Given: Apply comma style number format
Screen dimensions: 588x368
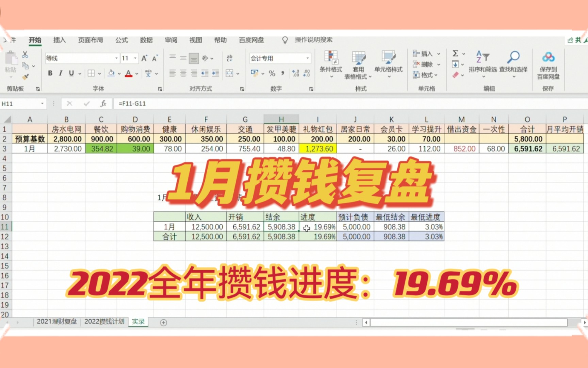Looking at the screenshot, I should tap(282, 73).
